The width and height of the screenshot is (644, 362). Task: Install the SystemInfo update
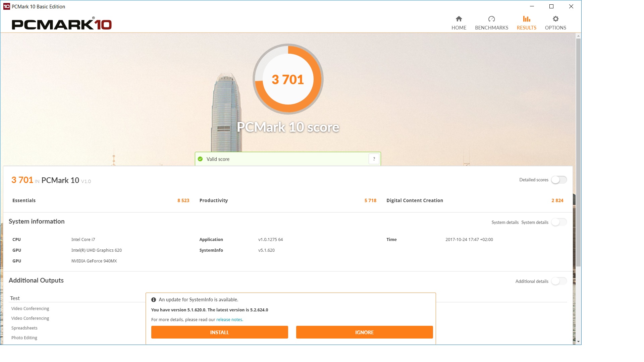pos(220,332)
